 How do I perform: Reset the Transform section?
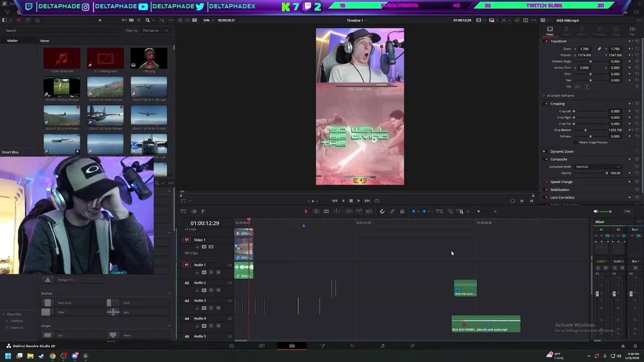pos(637,41)
